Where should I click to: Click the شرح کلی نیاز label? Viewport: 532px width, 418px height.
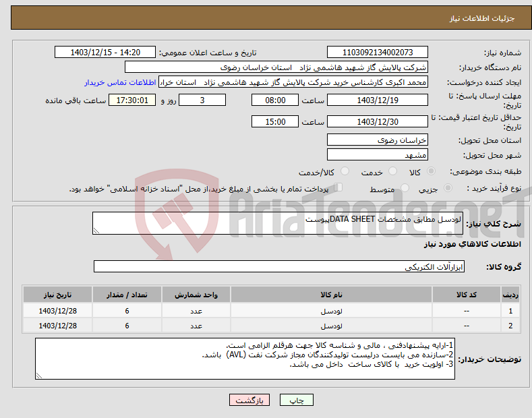point(494,224)
